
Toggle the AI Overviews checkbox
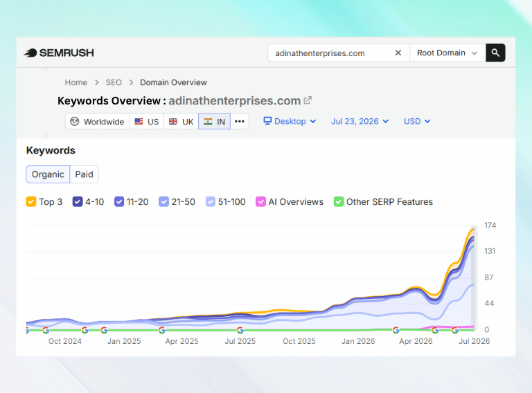coord(260,202)
